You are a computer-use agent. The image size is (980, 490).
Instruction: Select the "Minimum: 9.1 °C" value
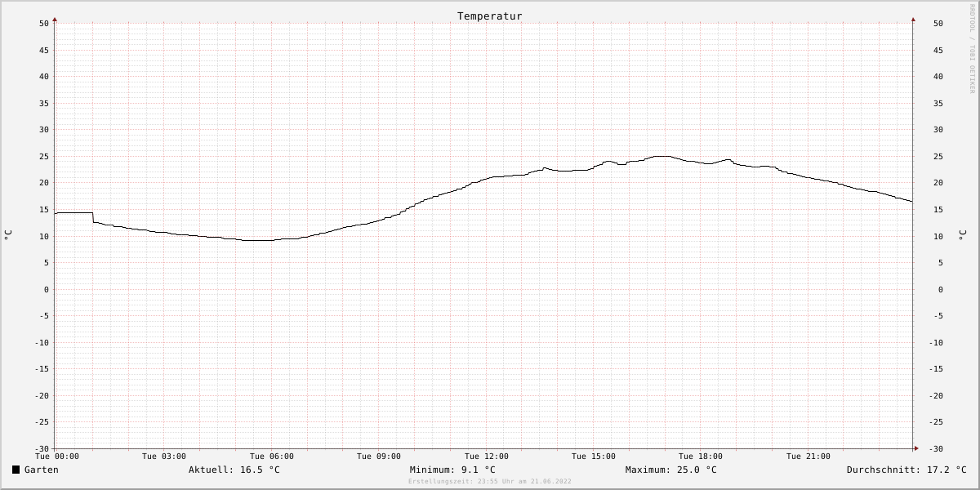(x=452, y=470)
